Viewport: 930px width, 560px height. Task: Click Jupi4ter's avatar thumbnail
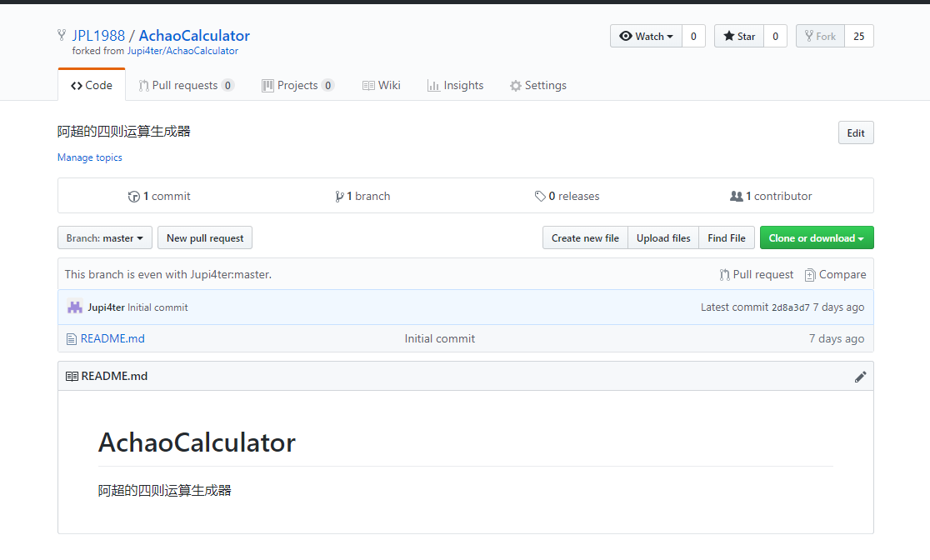pyautogui.click(x=75, y=307)
